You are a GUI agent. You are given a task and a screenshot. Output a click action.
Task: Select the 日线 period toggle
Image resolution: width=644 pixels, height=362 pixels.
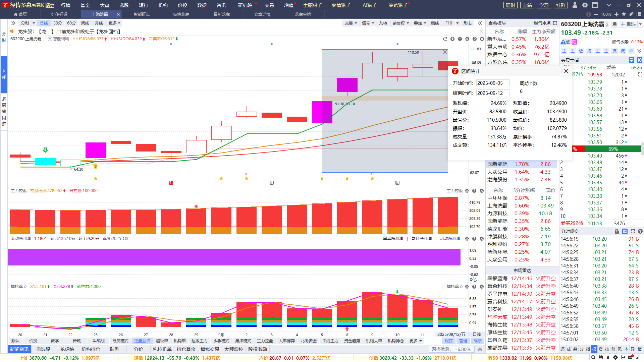pyautogui.click(x=44, y=23)
